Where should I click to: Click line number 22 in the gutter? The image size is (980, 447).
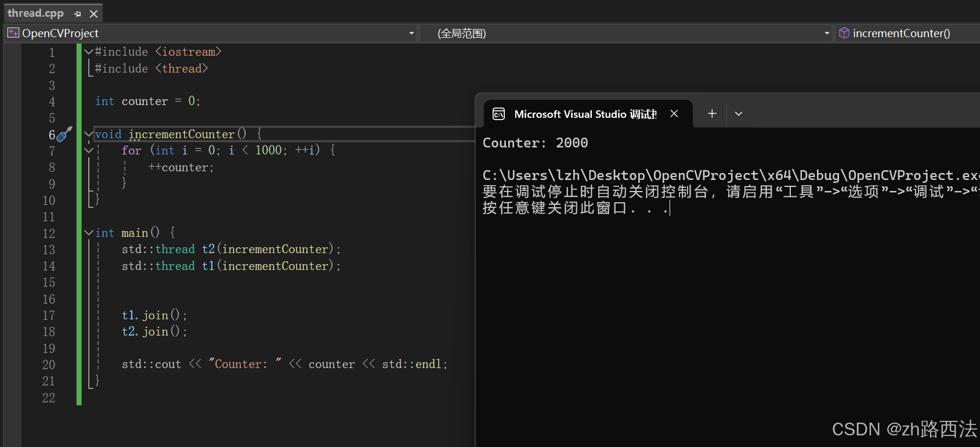coord(49,398)
